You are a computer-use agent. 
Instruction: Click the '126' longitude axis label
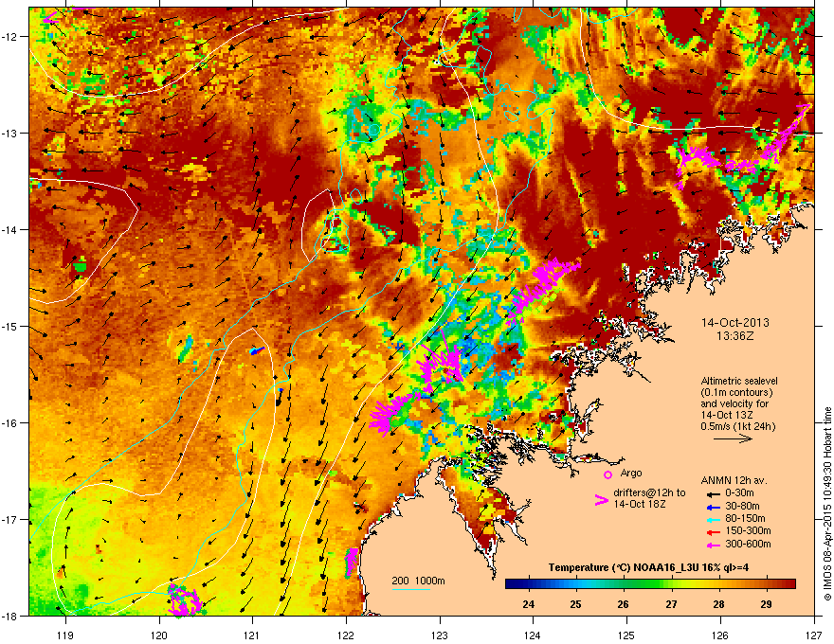720,635
